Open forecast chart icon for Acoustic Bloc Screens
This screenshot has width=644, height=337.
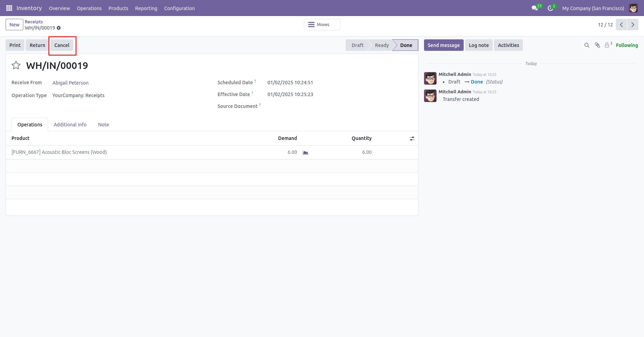click(x=306, y=152)
